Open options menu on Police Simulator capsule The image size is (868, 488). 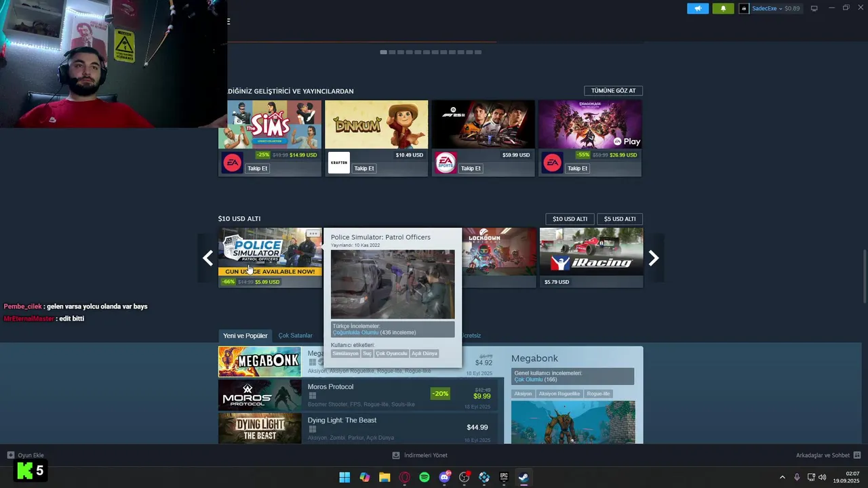click(x=313, y=234)
